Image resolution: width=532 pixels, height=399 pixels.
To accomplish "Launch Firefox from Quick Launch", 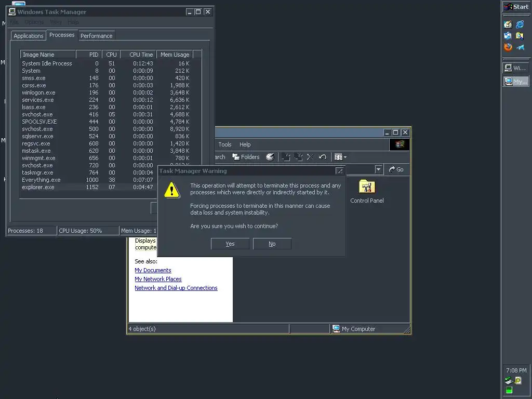I will (508, 47).
